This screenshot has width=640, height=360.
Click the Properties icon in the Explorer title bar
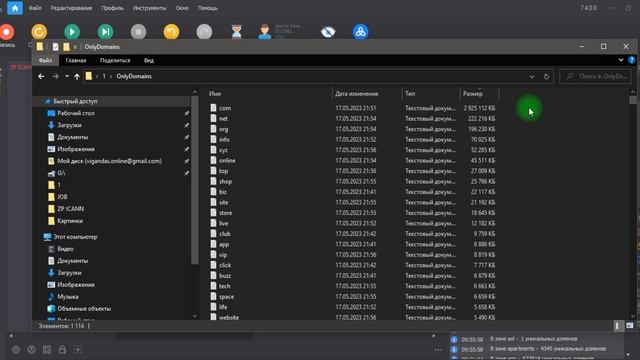(x=55, y=47)
